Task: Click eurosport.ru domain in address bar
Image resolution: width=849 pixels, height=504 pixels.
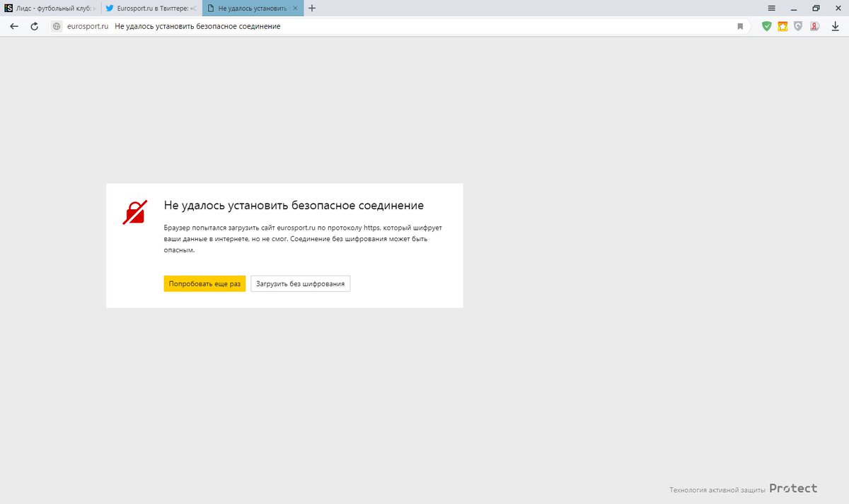Action: click(x=88, y=26)
